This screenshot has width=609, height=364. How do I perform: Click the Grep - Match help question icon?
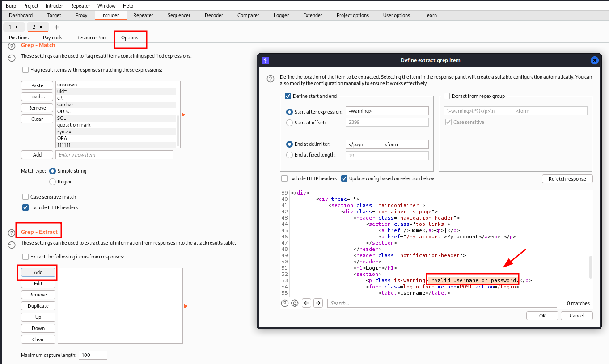[x=12, y=46]
